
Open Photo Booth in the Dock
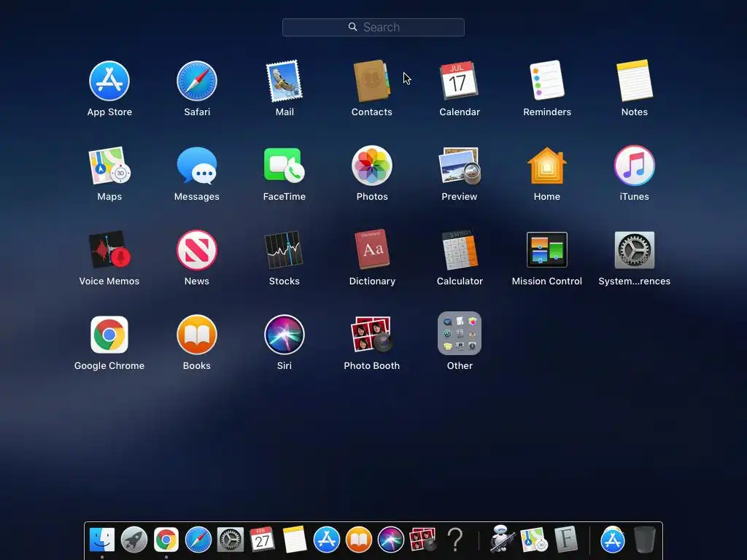pos(422,540)
